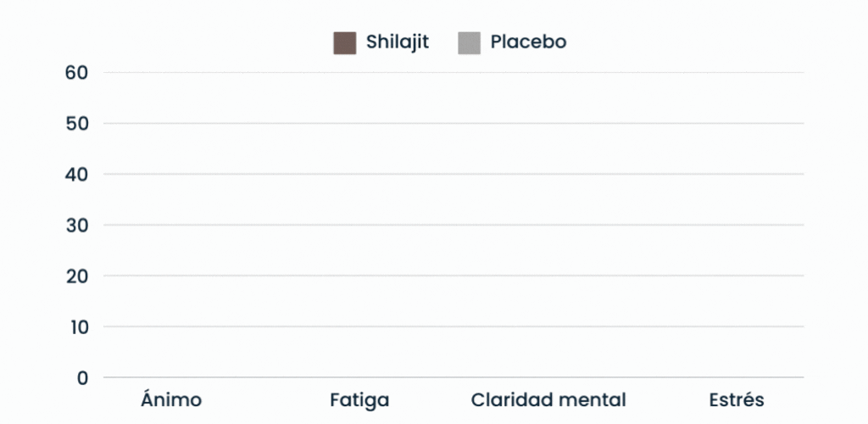
Task: Click the Claridad mental axis label
Action: coord(548,400)
